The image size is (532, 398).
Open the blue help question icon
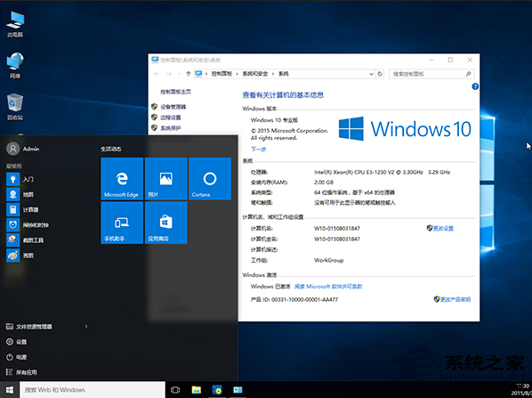(475, 86)
